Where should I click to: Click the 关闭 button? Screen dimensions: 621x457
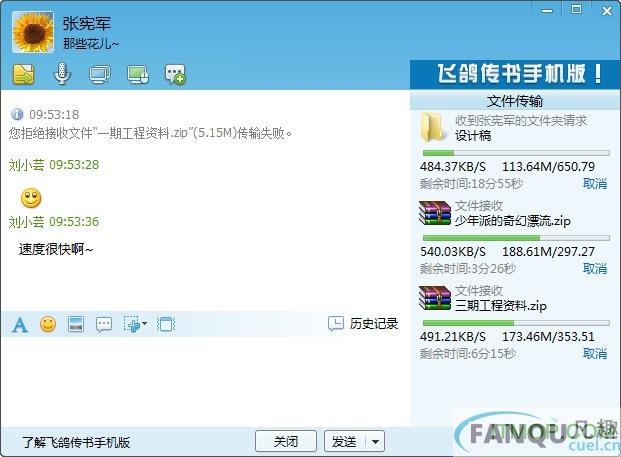pyautogui.click(x=286, y=441)
